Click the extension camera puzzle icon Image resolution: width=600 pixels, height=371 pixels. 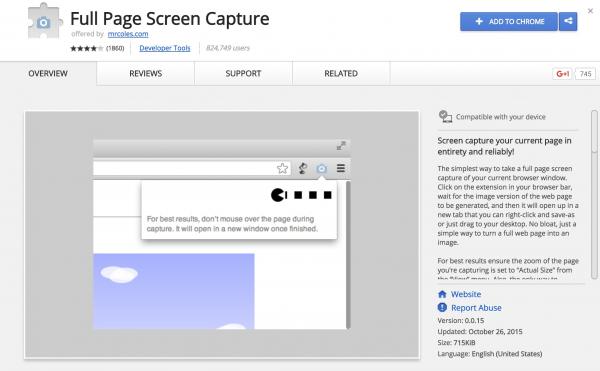pos(44,21)
